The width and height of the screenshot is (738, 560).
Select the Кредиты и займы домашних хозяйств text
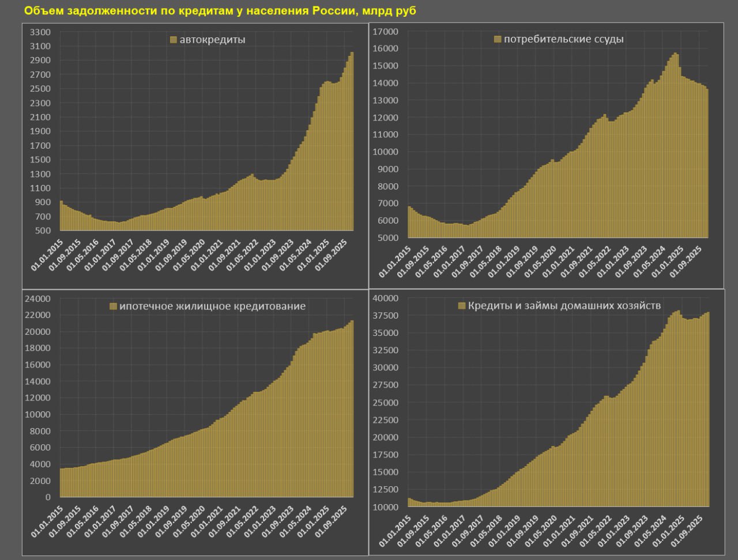(564, 306)
